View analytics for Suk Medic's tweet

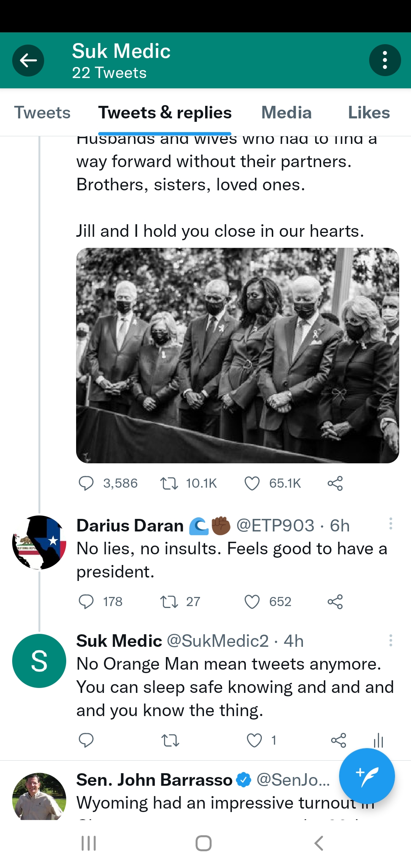[x=378, y=740]
